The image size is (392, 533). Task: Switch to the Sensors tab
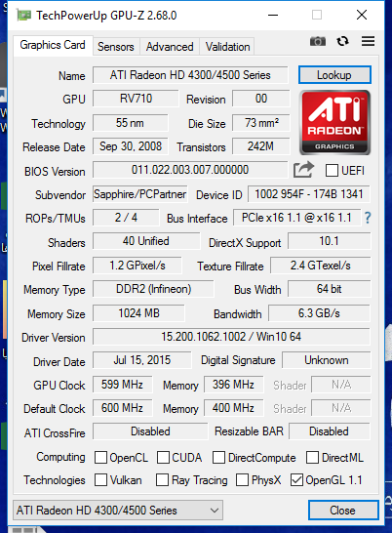pos(115,47)
